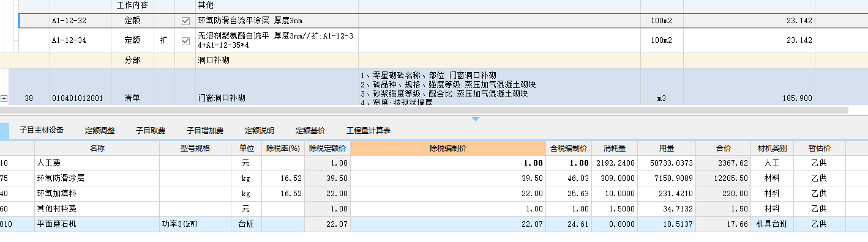Show the 定额基价 tab
This screenshot has height=242, width=868.
click(x=310, y=131)
